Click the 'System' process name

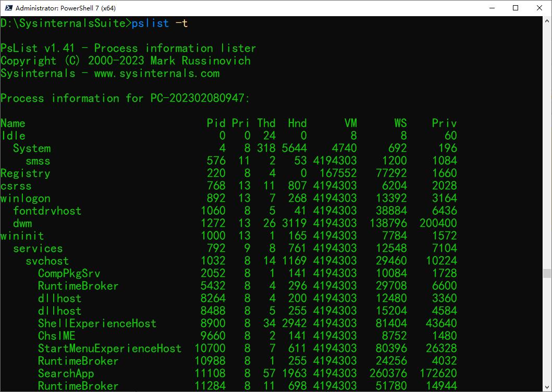click(32, 148)
